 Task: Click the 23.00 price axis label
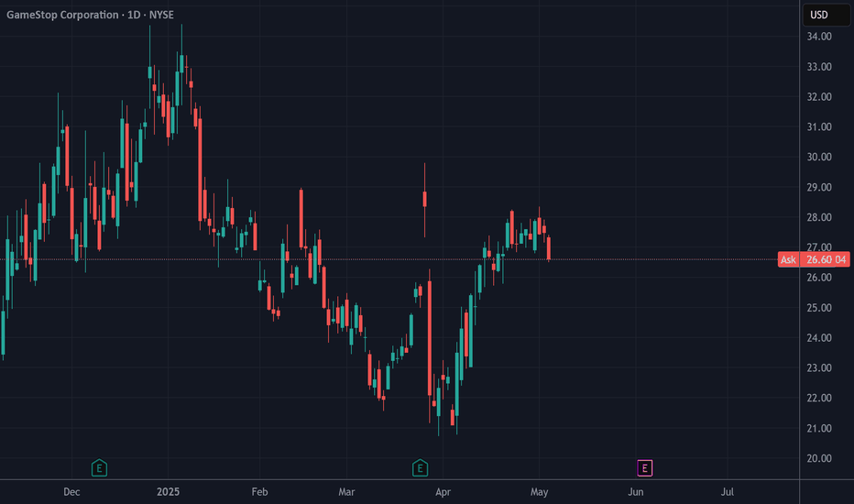point(819,367)
